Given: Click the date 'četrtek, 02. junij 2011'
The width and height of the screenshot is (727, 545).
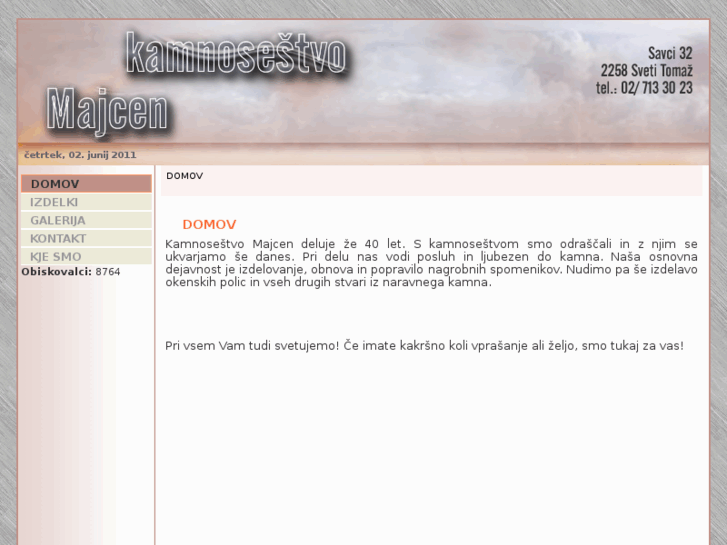Looking at the screenshot, I should click(80, 155).
